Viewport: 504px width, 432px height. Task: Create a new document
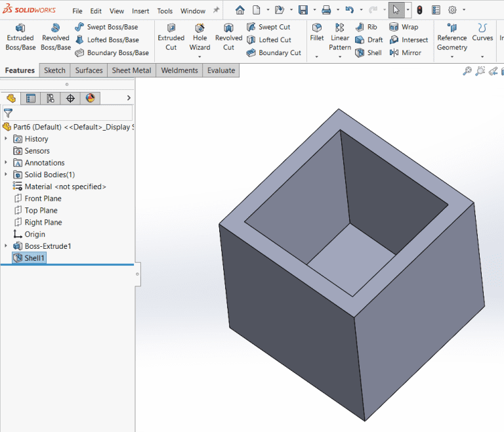[x=256, y=11]
